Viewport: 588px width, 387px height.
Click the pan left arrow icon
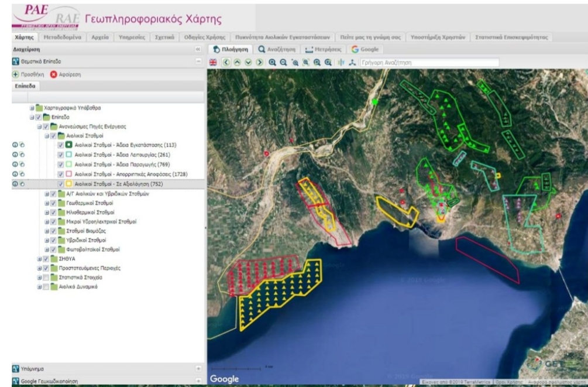225,61
